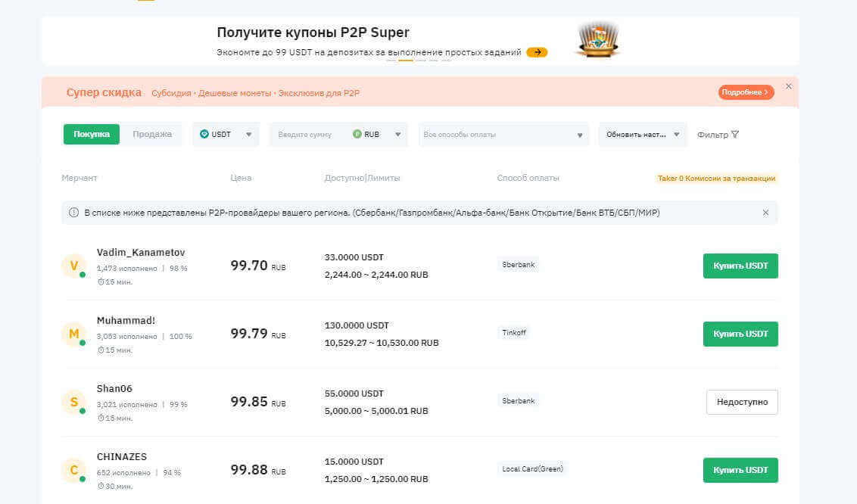Expand Все способы оплаты dropdown
857x504 pixels.
click(503, 134)
